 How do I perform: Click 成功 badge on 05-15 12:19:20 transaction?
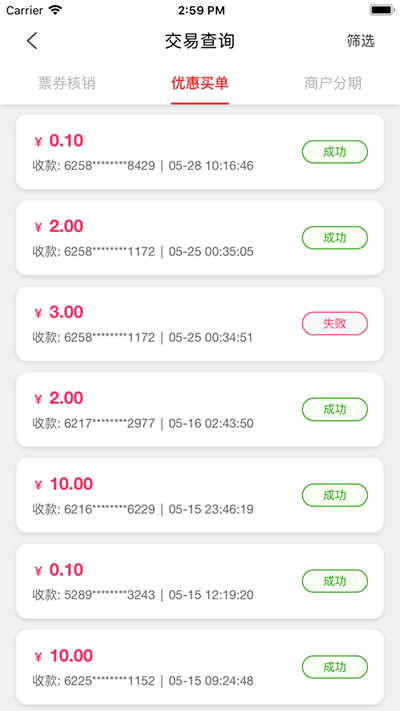tap(335, 581)
